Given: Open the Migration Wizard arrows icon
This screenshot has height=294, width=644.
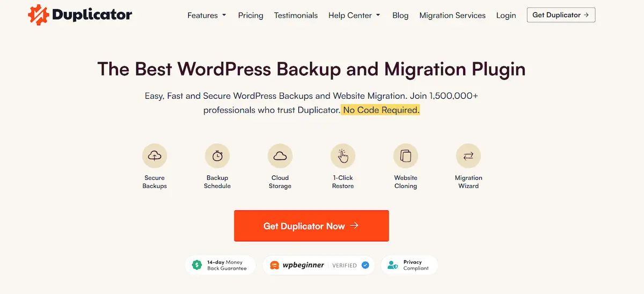Looking at the screenshot, I should coord(469,156).
